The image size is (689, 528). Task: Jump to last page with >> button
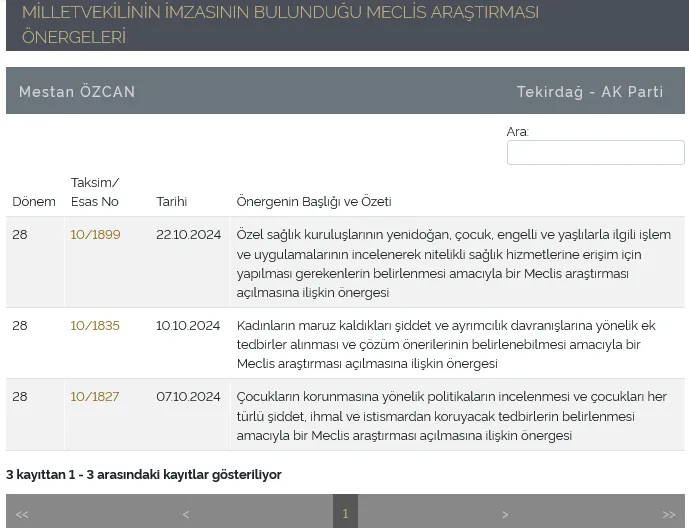(669, 514)
